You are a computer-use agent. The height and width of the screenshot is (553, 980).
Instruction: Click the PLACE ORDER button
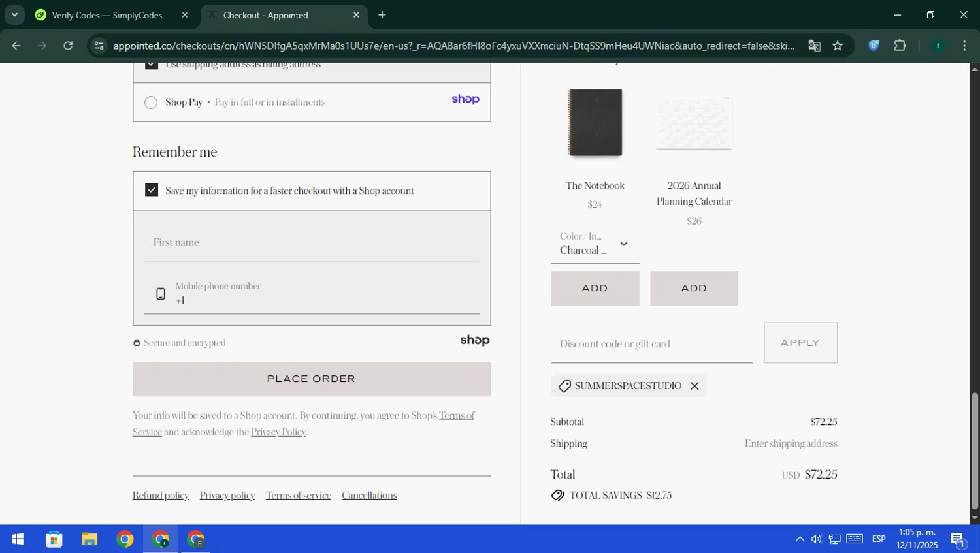click(x=312, y=379)
